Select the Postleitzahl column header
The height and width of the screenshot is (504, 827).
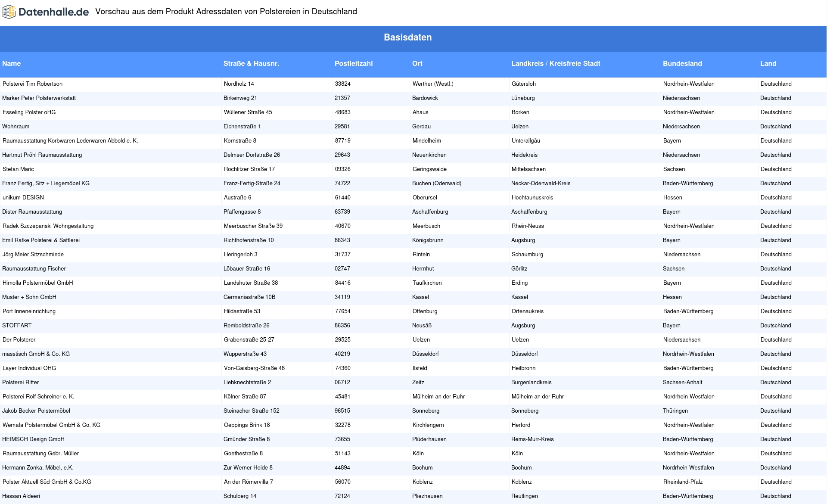(354, 63)
